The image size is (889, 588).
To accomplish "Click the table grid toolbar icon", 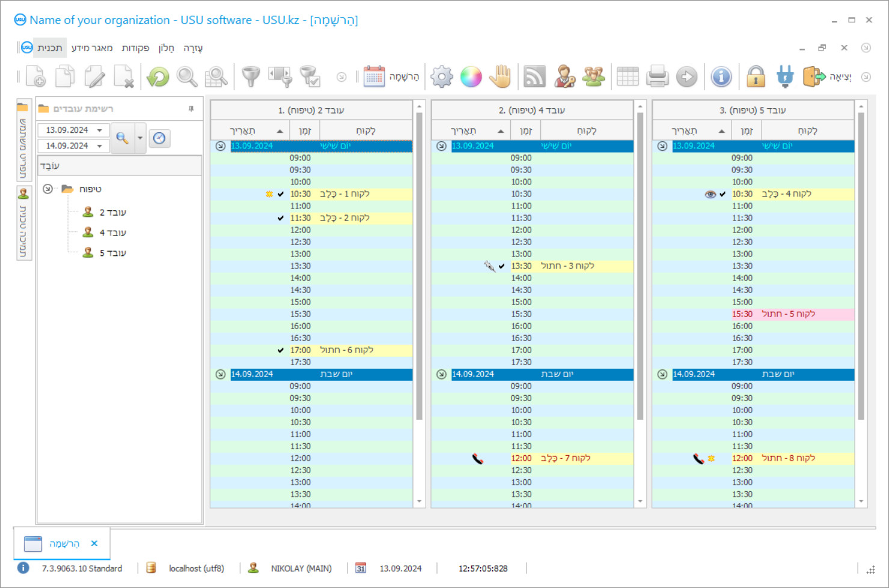I will tap(628, 77).
